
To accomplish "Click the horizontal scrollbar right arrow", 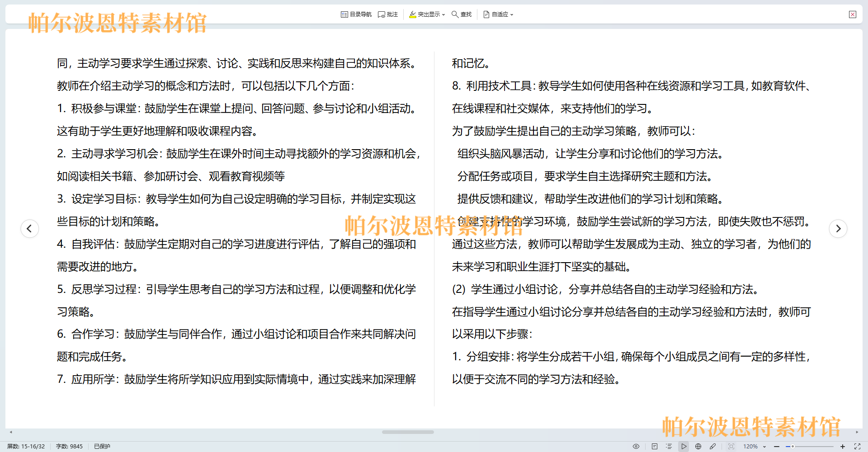I will (x=857, y=432).
